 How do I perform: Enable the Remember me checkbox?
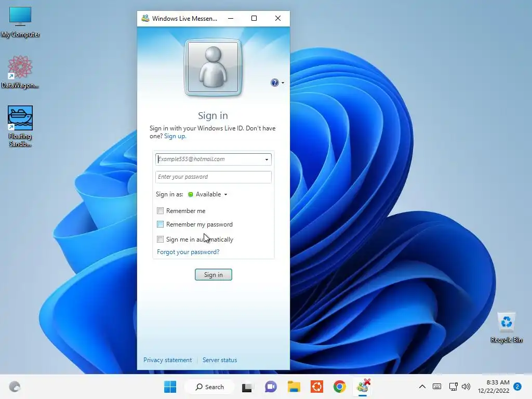point(160,211)
